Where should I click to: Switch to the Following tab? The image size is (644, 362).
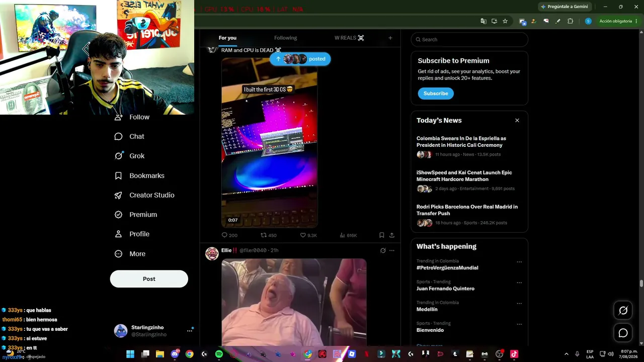coord(285,38)
